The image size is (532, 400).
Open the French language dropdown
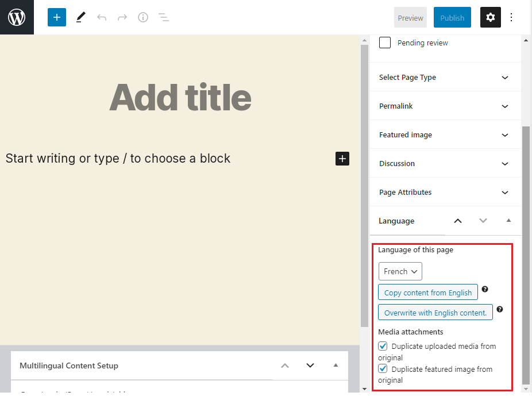point(400,271)
